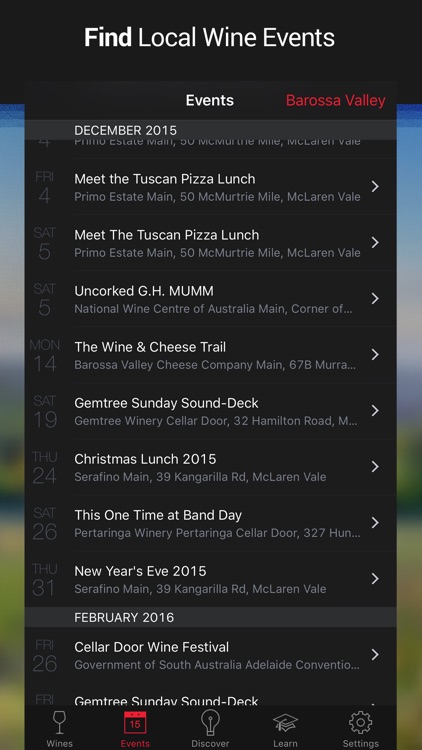This screenshot has height=750, width=422.
Task: Select This One Time at Band Day
Action: coord(211,522)
